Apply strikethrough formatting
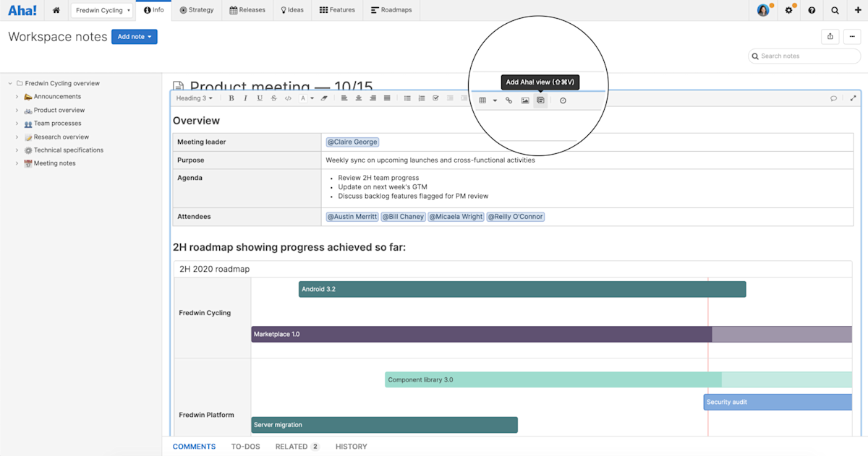868x456 pixels. click(273, 98)
